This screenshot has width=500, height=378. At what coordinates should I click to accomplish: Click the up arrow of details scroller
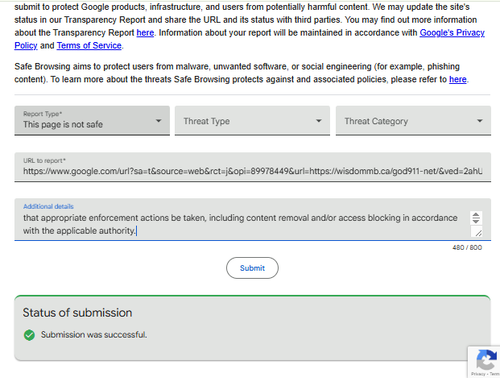click(x=476, y=215)
